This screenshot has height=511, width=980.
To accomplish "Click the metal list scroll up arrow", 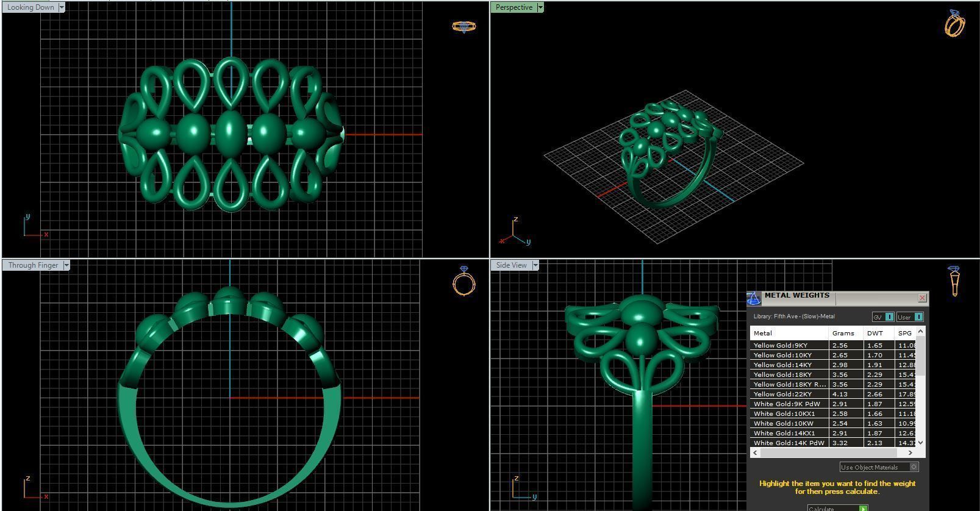I will click(x=921, y=331).
